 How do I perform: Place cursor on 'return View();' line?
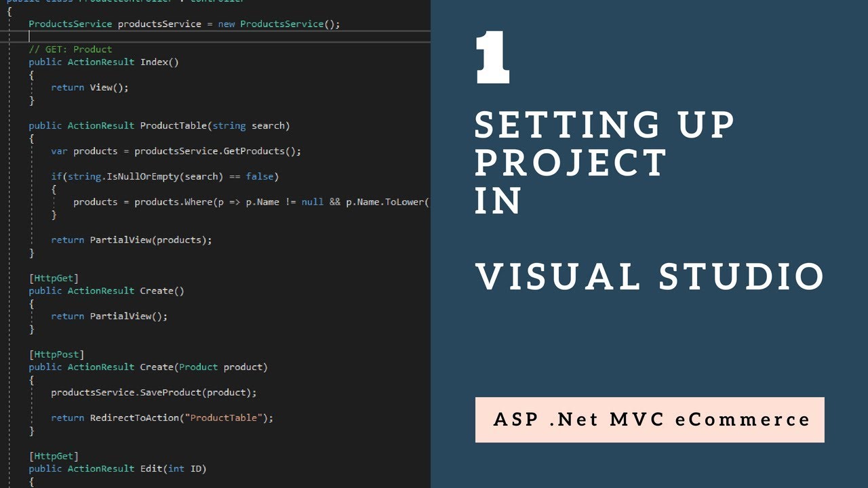90,87
